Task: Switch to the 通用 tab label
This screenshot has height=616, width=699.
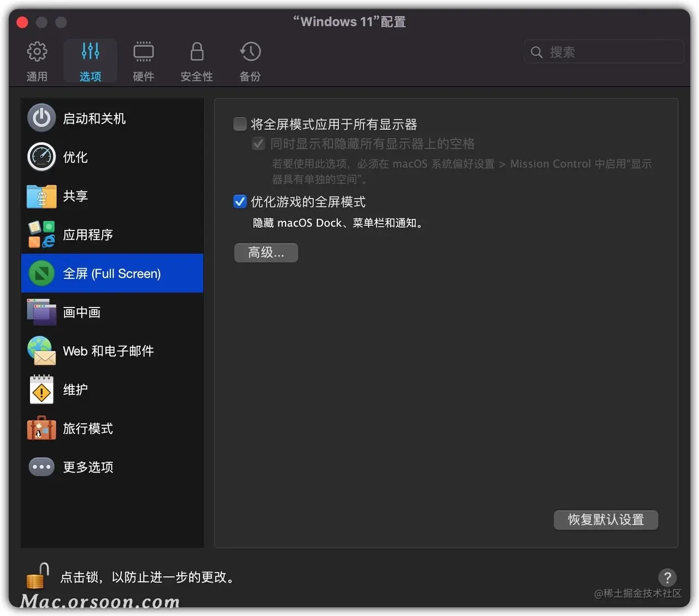Action: click(37, 76)
